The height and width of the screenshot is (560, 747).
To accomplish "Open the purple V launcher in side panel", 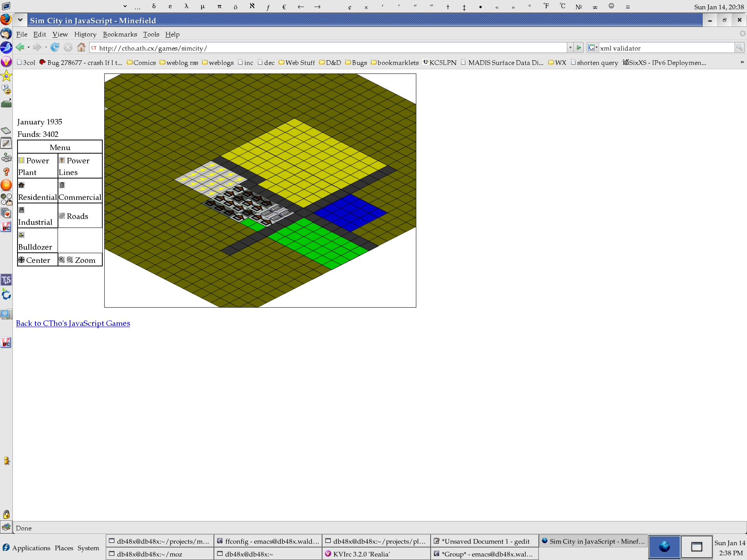I will pyautogui.click(x=6, y=61).
